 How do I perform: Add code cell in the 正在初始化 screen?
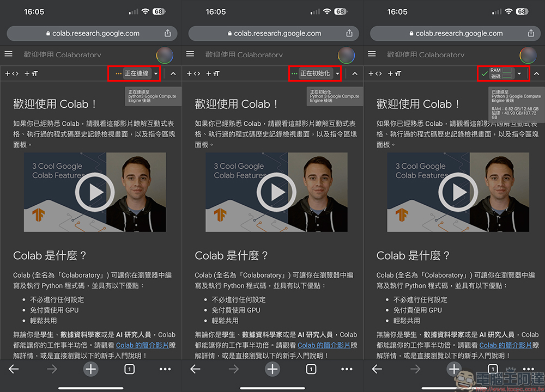pyautogui.click(x=193, y=73)
